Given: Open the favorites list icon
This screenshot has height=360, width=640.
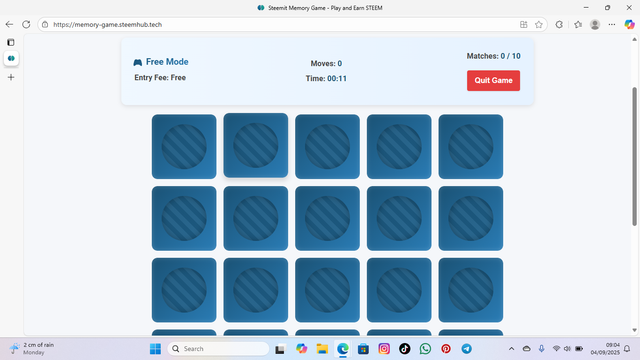Looking at the screenshot, I should coord(578,24).
